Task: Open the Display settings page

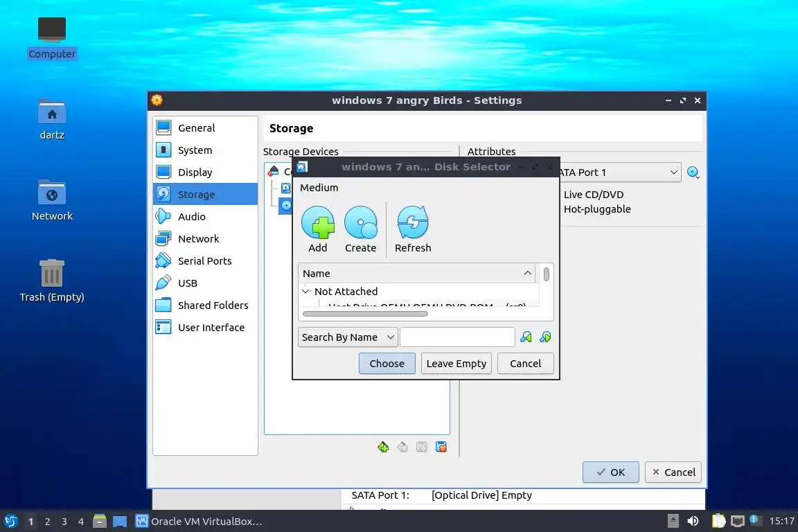Action: 206,172
